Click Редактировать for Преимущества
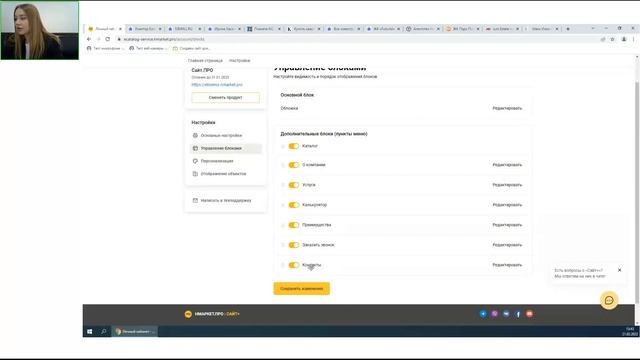The image size is (640, 360). click(507, 225)
